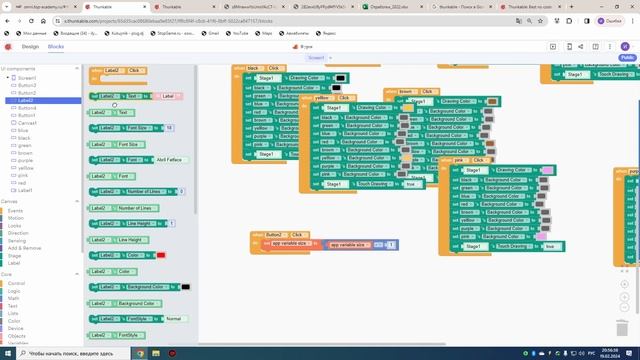Select the blue component in tree
Viewport: 640px width, 360px height.
click(x=23, y=130)
